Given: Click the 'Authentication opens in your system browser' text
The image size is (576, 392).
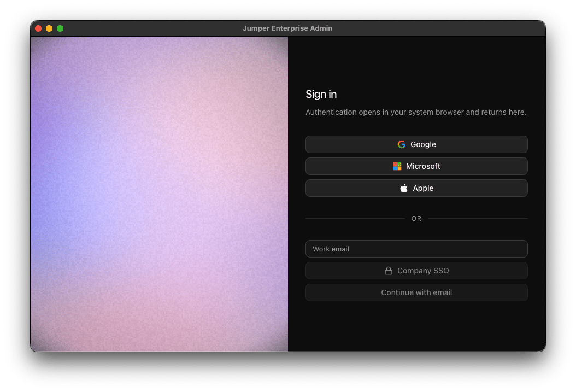Looking at the screenshot, I should coord(416,112).
